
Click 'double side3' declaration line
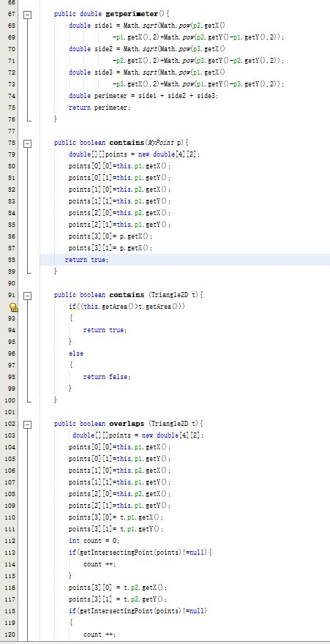point(147,72)
